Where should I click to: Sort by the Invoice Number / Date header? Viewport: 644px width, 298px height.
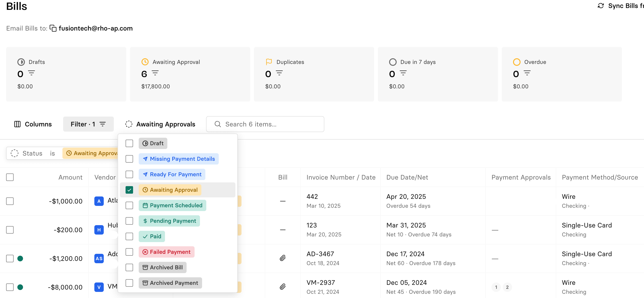click(x=341, y=177)
